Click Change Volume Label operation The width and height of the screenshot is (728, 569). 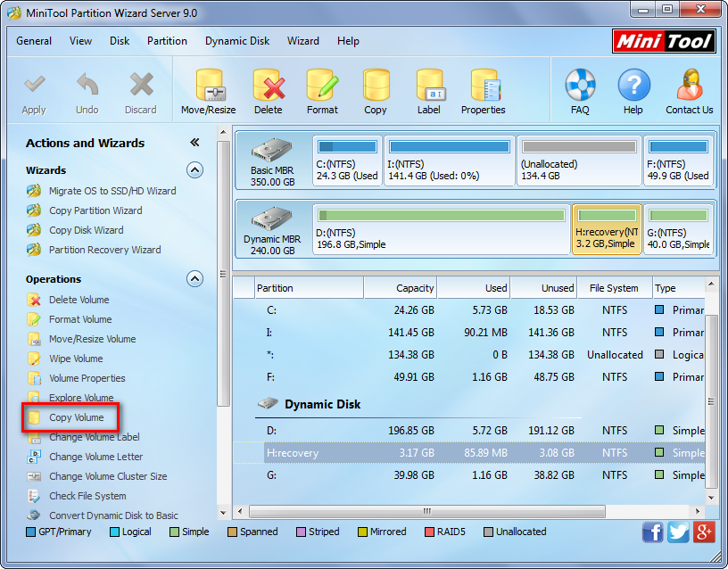[x=95, y=437]
